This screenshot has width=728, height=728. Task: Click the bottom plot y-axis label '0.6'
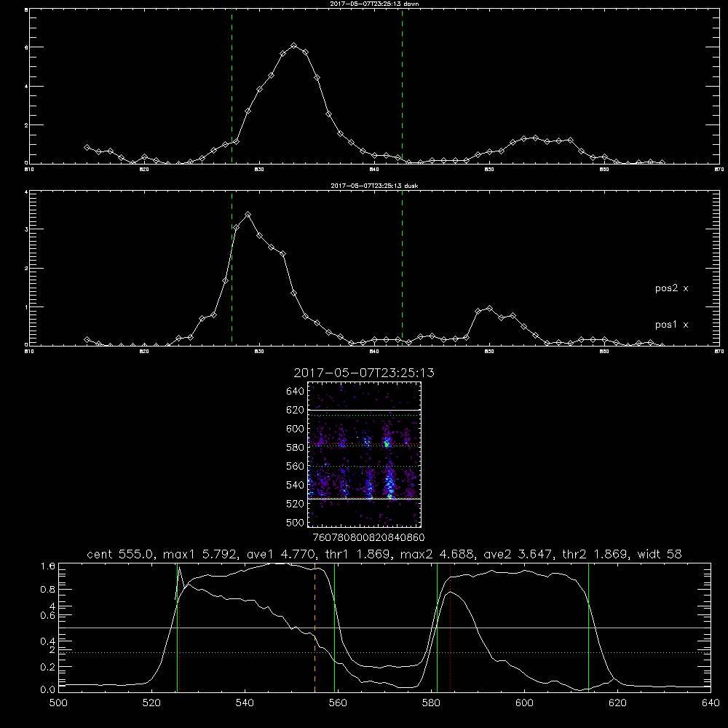click(x=48, y=616)
